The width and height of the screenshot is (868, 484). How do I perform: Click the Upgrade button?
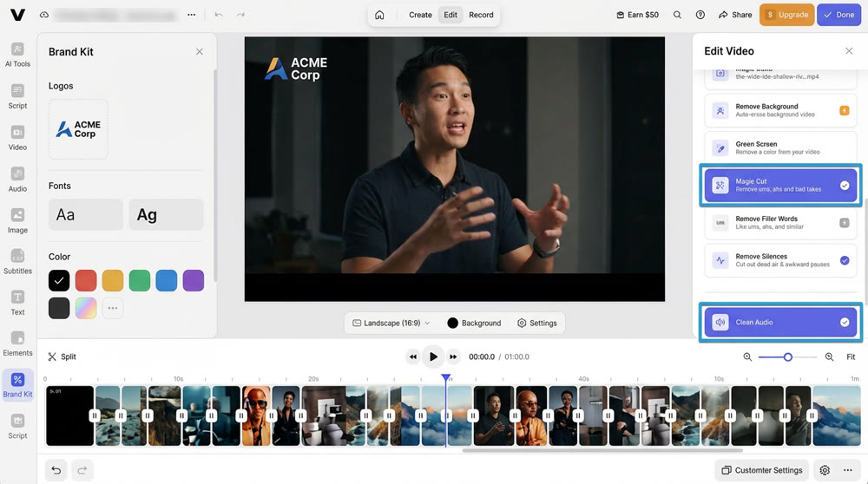[786, 15]
